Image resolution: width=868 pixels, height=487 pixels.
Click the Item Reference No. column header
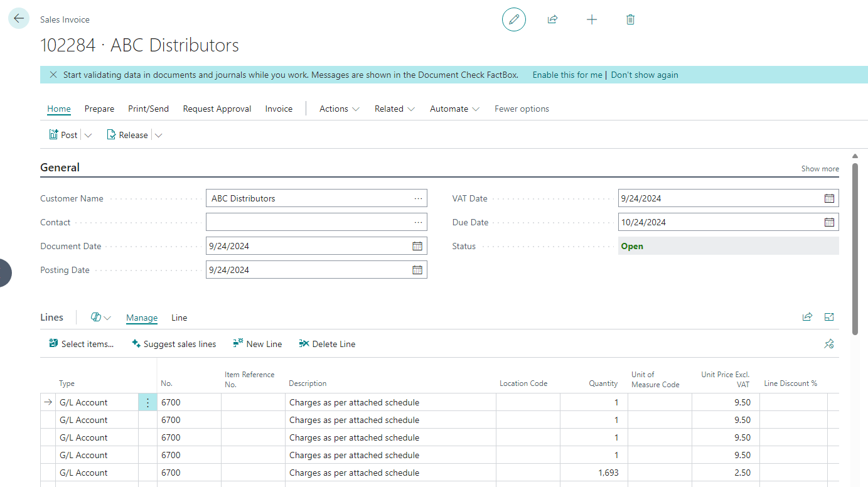tap(250, 379)
